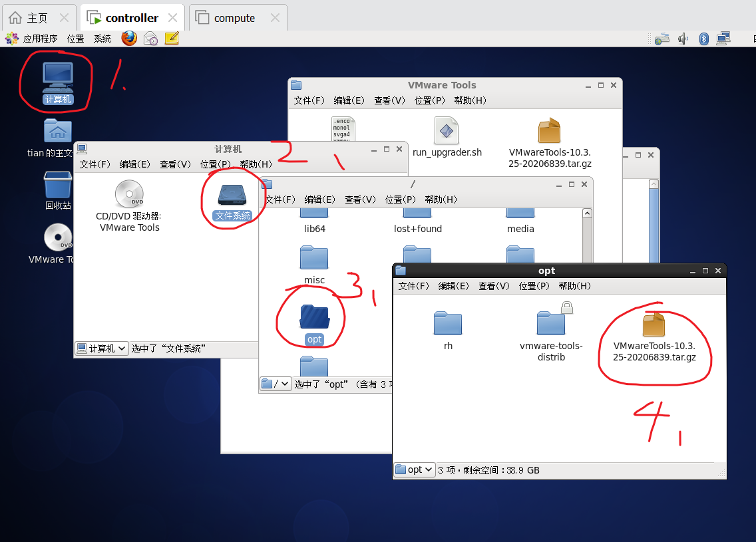Open the 位置 places menu in top panel

click(75, 39)
